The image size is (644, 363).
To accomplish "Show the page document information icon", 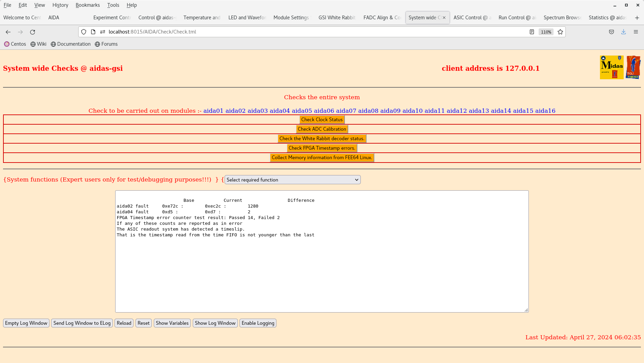I will pyautogui.click(x=93, y=32).
